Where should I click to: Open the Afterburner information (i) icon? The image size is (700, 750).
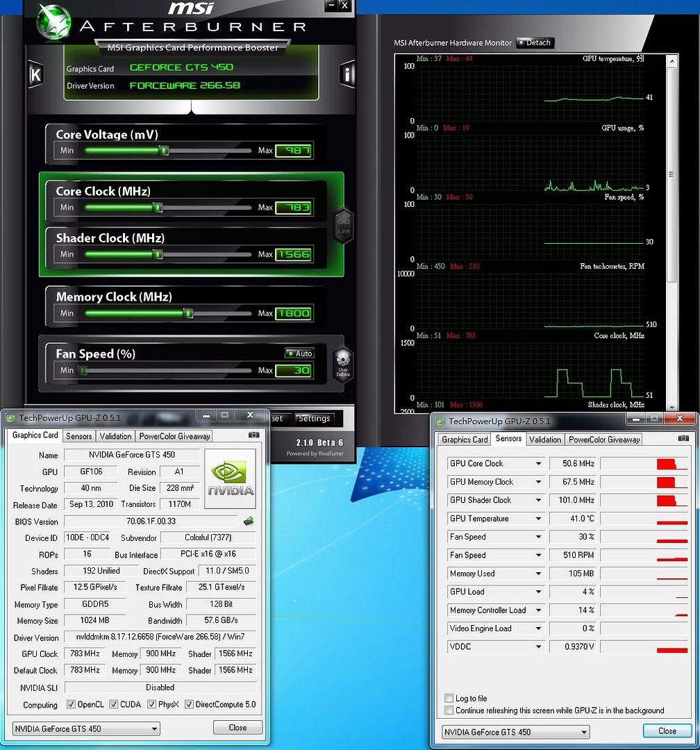pyautogui.click(x=347, y=74)
